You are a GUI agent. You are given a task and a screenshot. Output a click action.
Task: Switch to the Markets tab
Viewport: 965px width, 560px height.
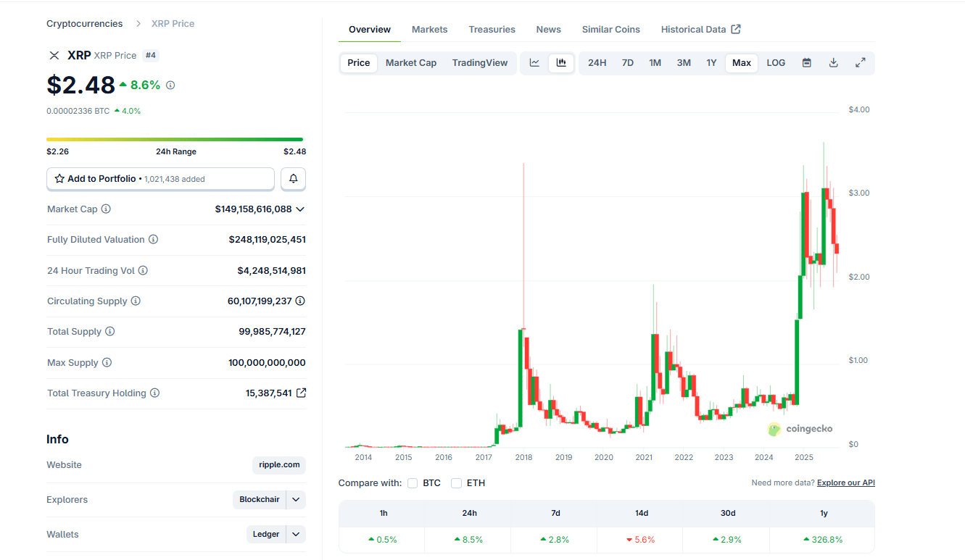pyautogui.click(x=429, y=29)
